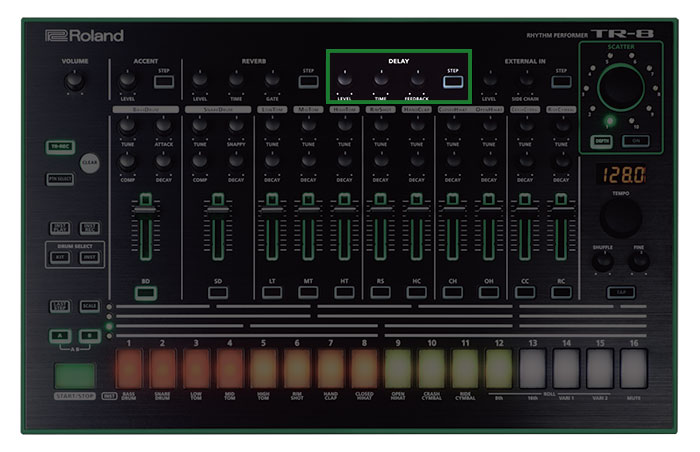Image resolution: width=700 pixels, height=452 pixels.
Task: Click step pad 8 Closed Hihat
Action: pos(364,368)
